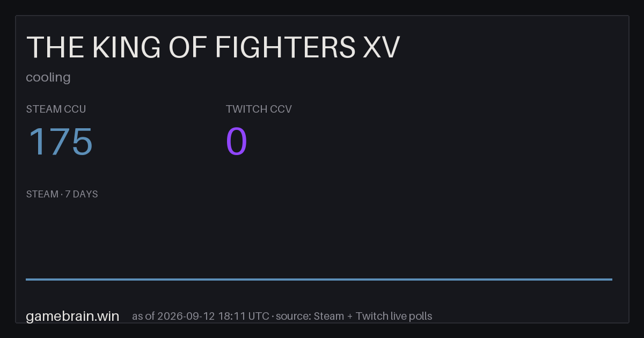Select the Steam CCU value 175
This screenshot has height=338, width=644.
(60, 142)
